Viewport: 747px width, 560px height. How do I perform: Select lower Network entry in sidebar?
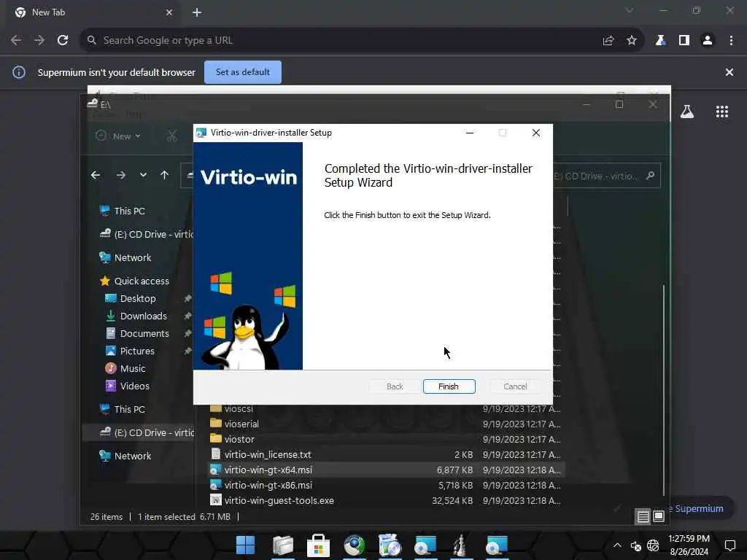click(x=125, y=456)
